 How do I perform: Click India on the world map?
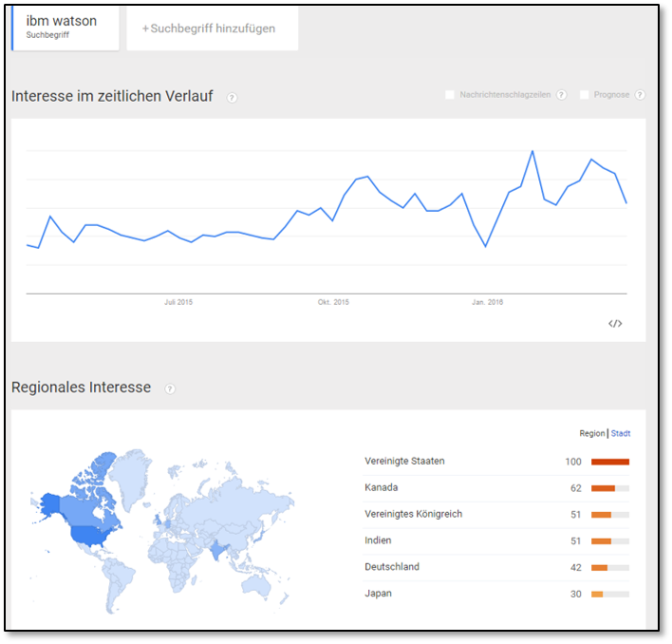click(217, 550)
